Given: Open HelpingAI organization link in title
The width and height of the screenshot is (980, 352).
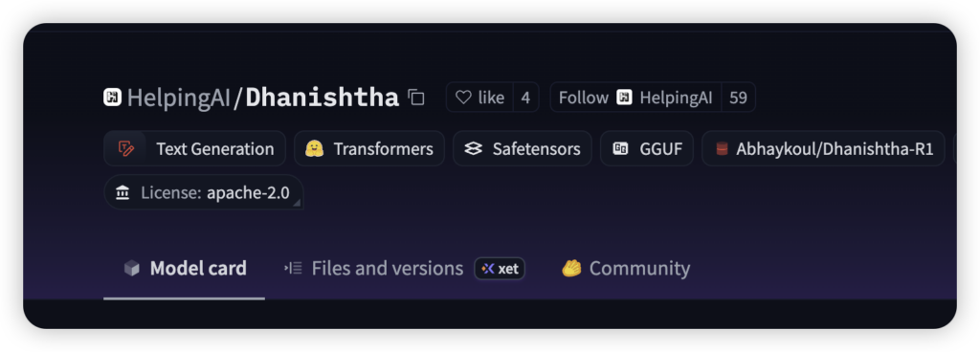Looking at the screenshot, I should tap(179, 98).
